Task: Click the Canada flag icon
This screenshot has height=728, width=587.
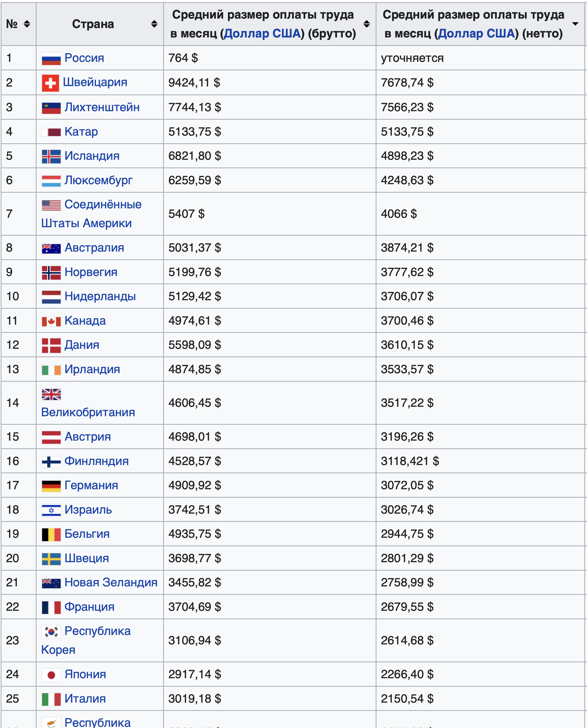Action: 51,321
